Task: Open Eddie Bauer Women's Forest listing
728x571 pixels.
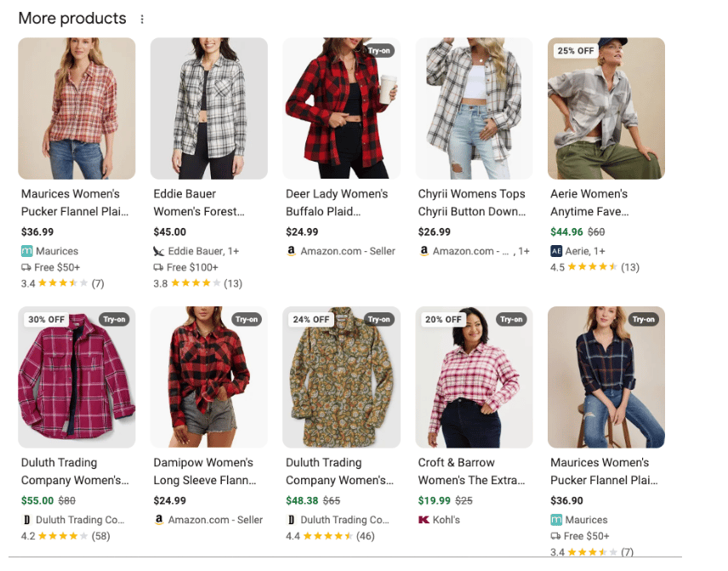Action: point(199,203)
